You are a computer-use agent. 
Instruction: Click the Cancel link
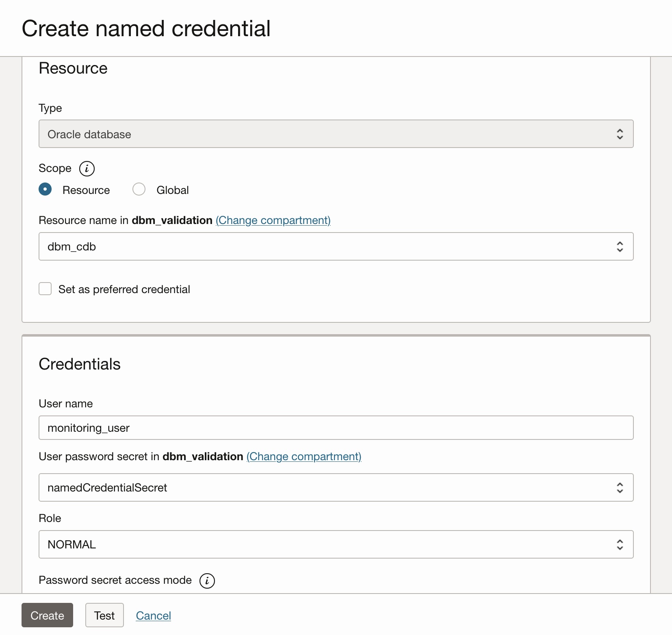pyautogui.click(x=153, y=615)
